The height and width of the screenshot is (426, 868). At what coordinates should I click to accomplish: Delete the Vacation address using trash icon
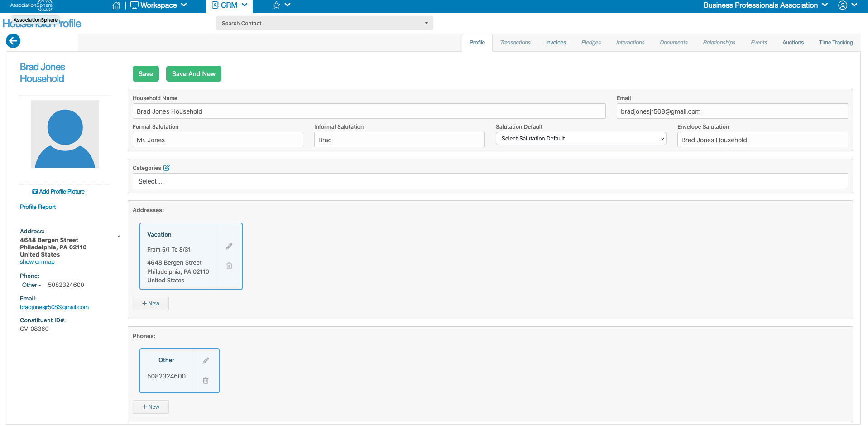click(x=229, y=266)
